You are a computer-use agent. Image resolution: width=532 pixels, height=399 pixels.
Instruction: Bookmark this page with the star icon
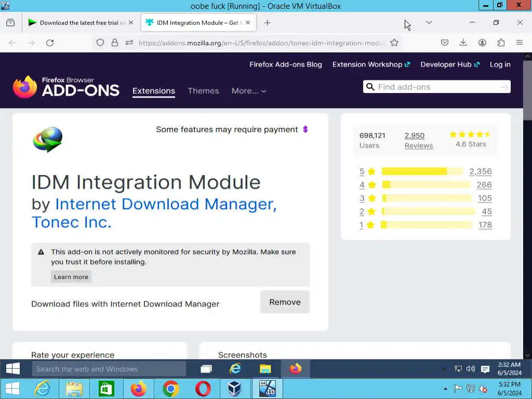coord(394,43)
